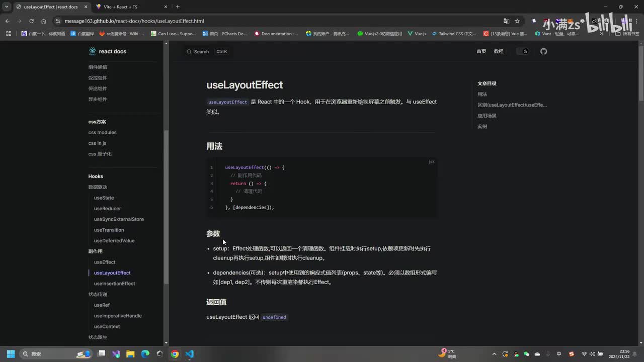Bookmark this page with the star icon
This screenshot has height=362, width=644.
click(517, 21)
